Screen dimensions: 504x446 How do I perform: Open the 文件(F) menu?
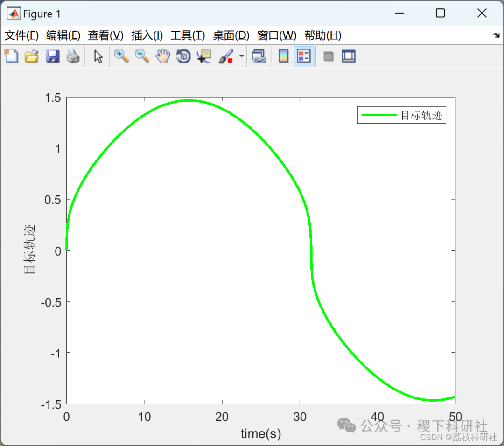point(21,35)
